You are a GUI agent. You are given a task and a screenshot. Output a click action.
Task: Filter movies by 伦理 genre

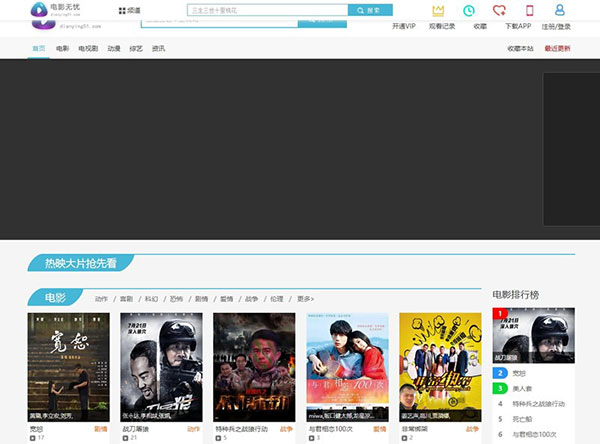277,299
